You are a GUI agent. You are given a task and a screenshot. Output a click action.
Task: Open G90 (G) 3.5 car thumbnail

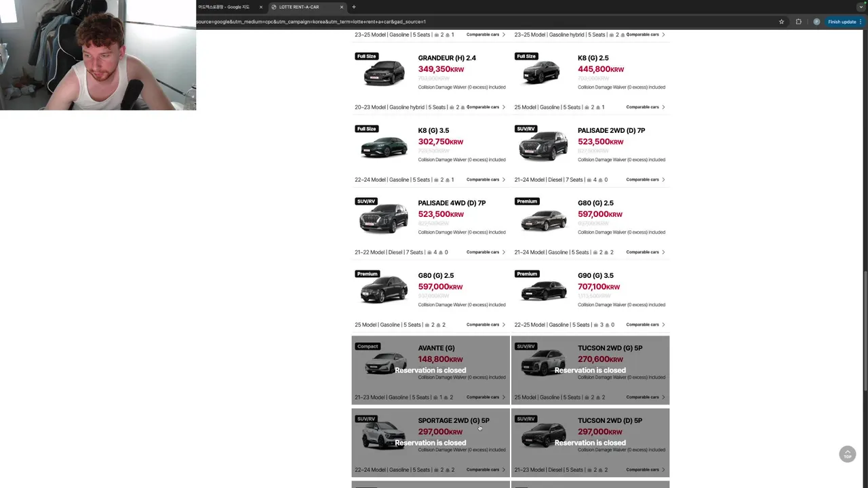point(543,291)
